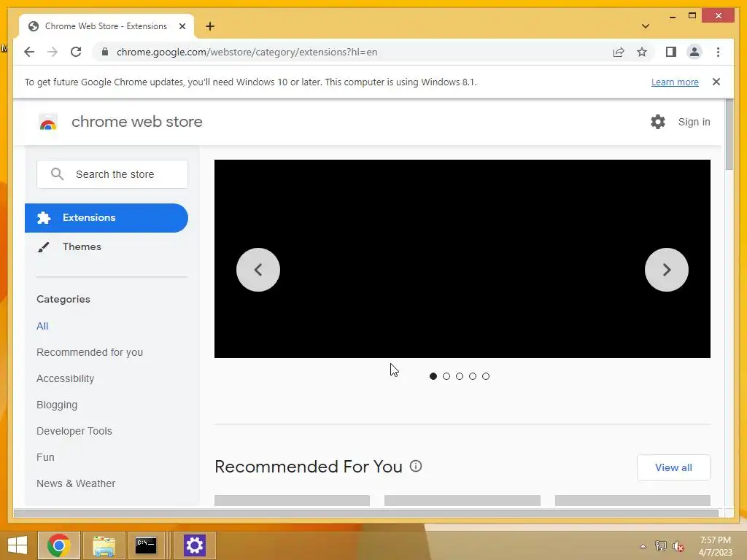Open the Fun category
The image size is (747, 560).
click(x=45, y=457)
